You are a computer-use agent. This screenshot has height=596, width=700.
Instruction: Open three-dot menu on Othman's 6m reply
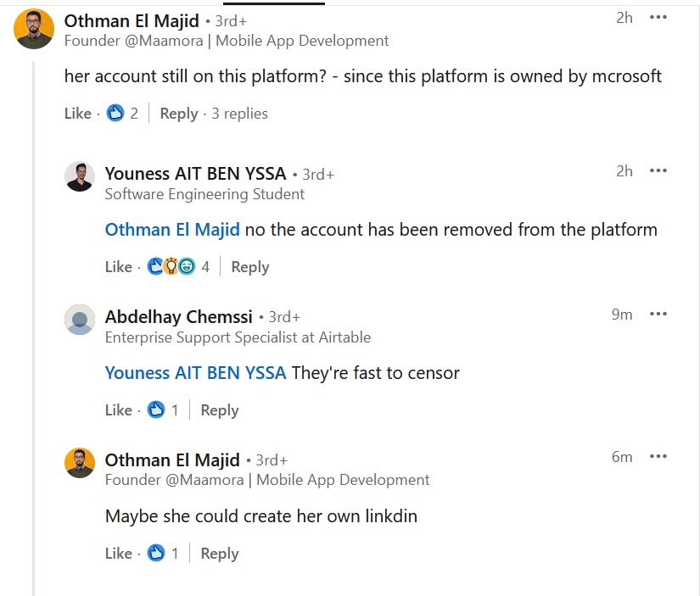[x=658, y=457]
